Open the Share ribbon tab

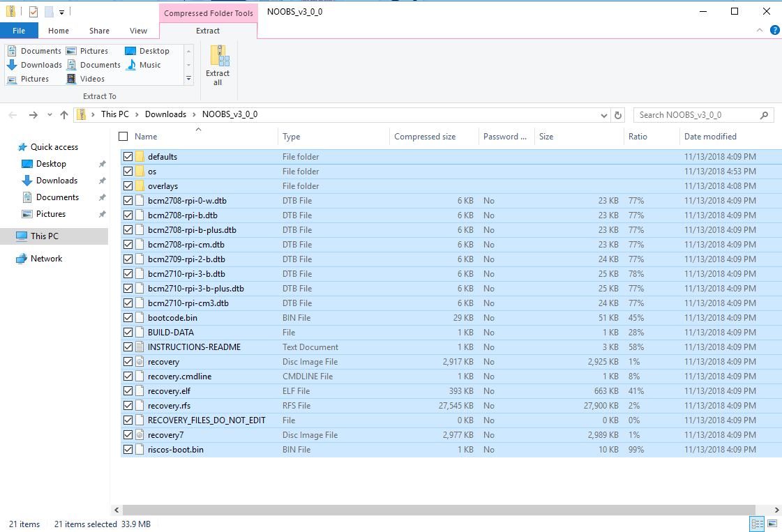pos(99,31)
